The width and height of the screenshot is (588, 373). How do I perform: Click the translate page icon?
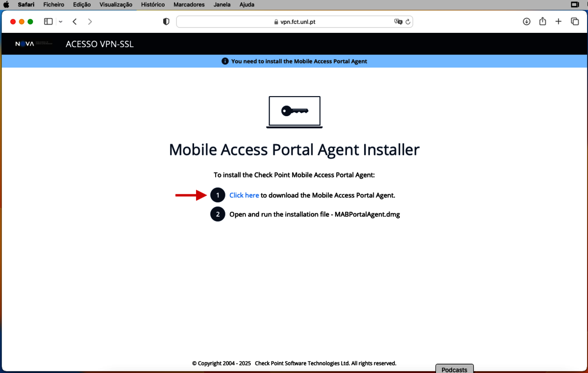[398, 22]
